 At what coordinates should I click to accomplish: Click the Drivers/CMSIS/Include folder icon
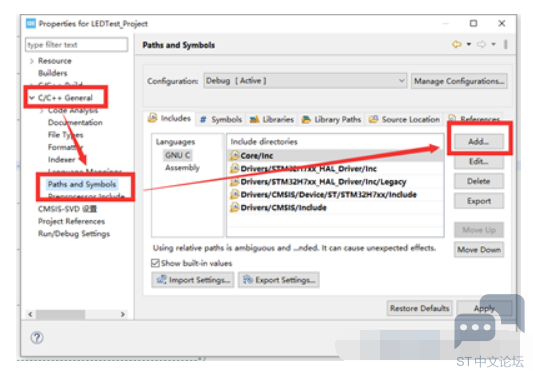234,207
